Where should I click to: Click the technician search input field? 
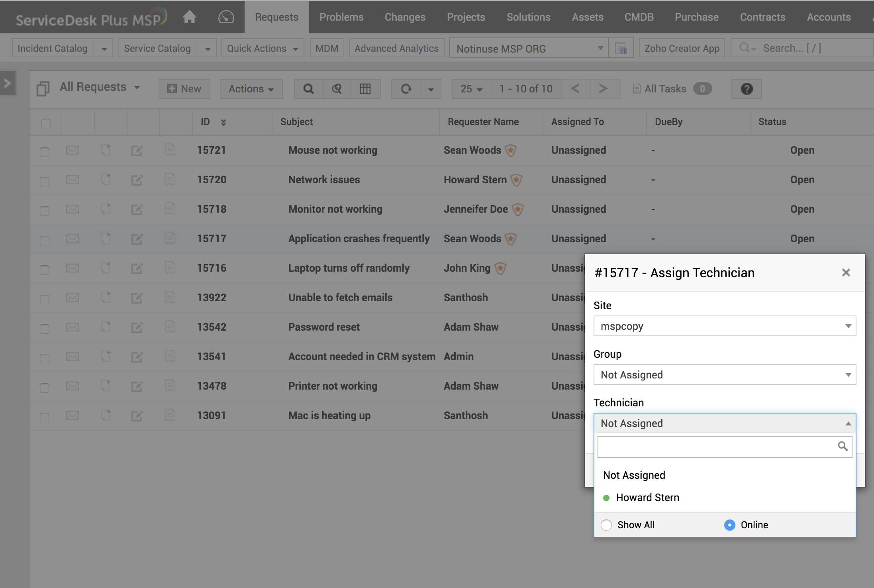(717, 447)
